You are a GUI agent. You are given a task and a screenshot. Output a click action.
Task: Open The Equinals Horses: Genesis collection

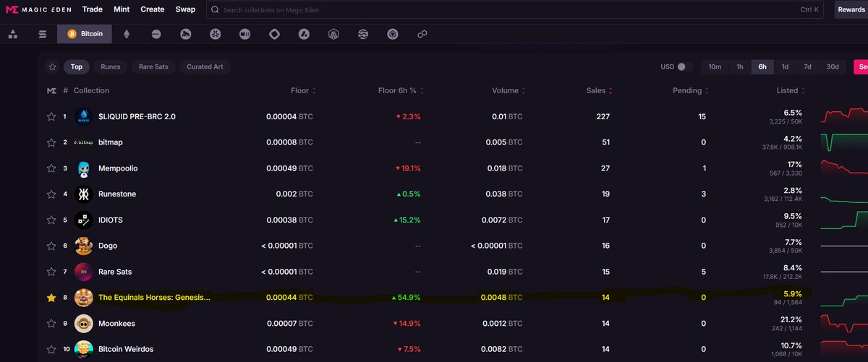click(154, 297)
